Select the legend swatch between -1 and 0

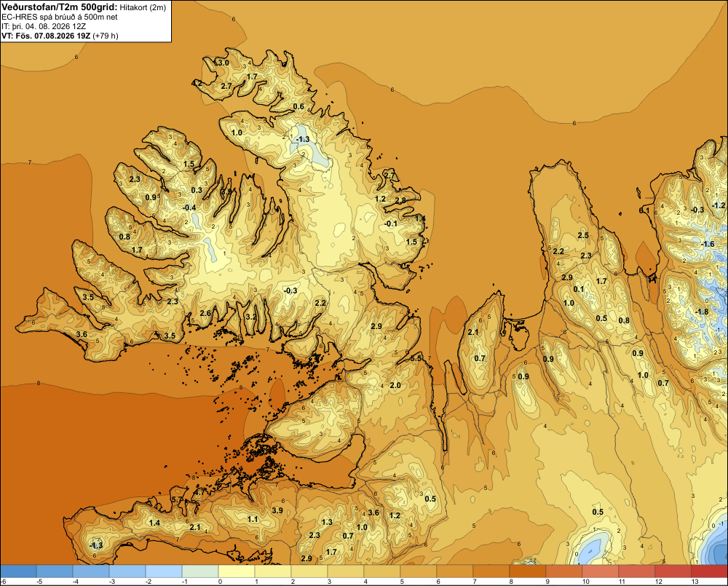pyautogui.click(x=200, y=571)
